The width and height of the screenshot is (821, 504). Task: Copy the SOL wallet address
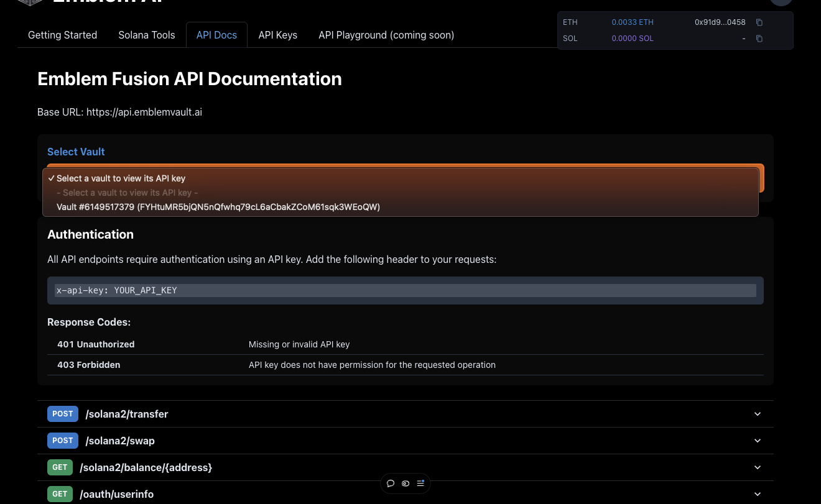[x=759, y=39]
